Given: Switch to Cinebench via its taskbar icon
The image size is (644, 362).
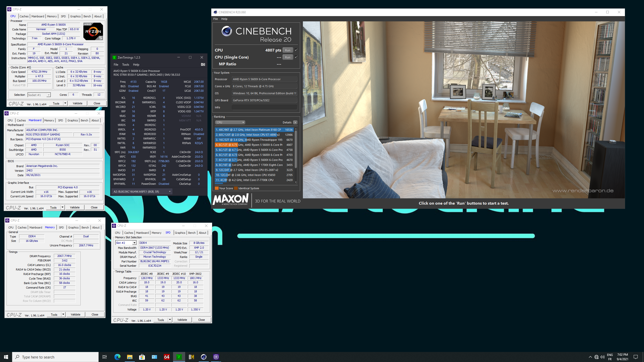Looking at the screenshot, I should tap(204, 357).
